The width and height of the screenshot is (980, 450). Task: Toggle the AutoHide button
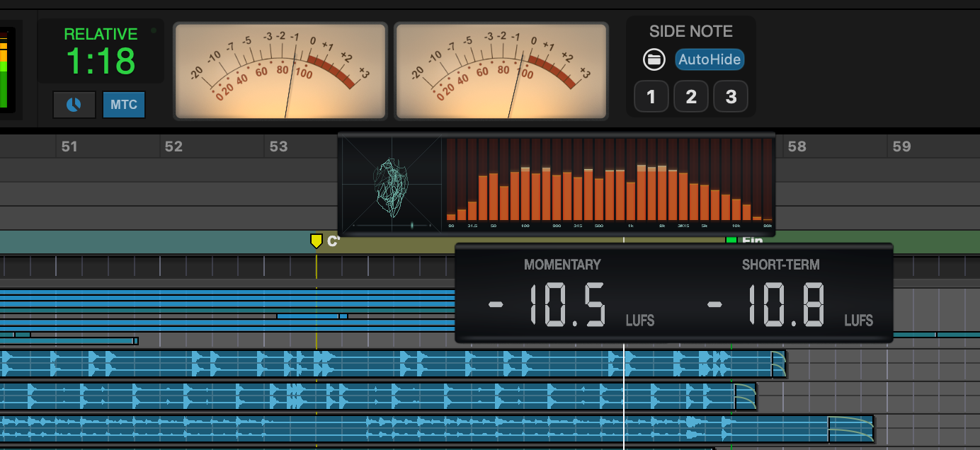710,59
